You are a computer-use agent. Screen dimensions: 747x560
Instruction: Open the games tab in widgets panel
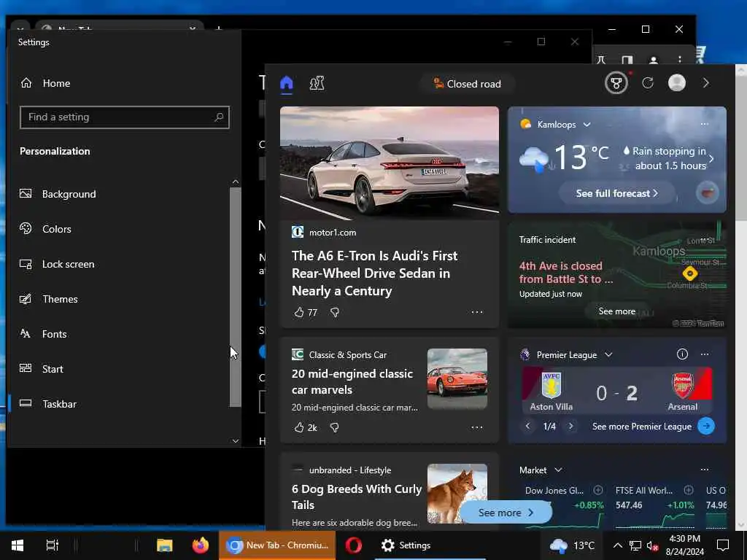click(x=317, y=83)
